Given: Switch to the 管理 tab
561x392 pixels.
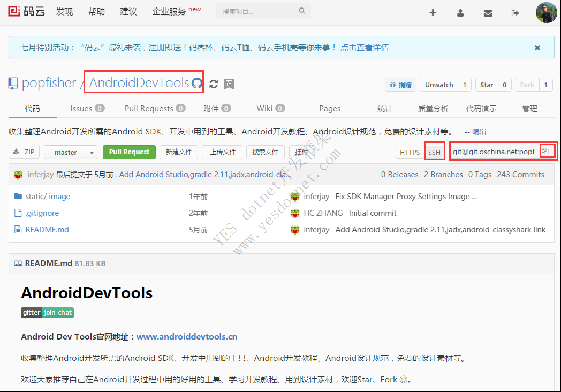Looking at the screenshot, I should (x=529, y=109).
